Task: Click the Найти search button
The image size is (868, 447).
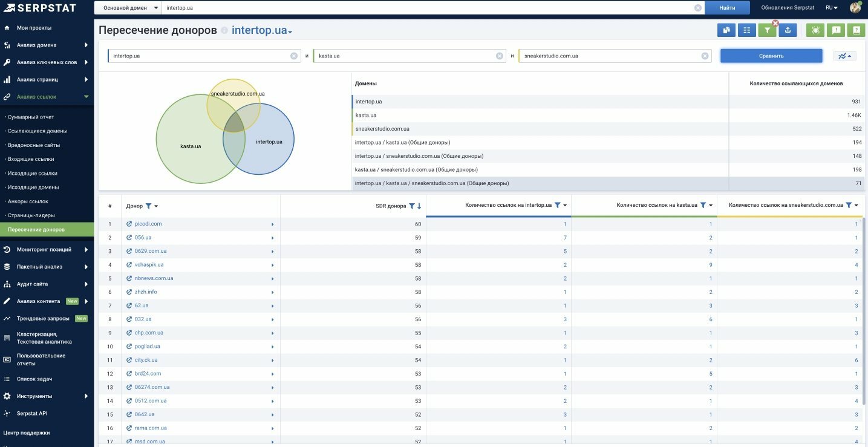Action: [x=728, y=8]
